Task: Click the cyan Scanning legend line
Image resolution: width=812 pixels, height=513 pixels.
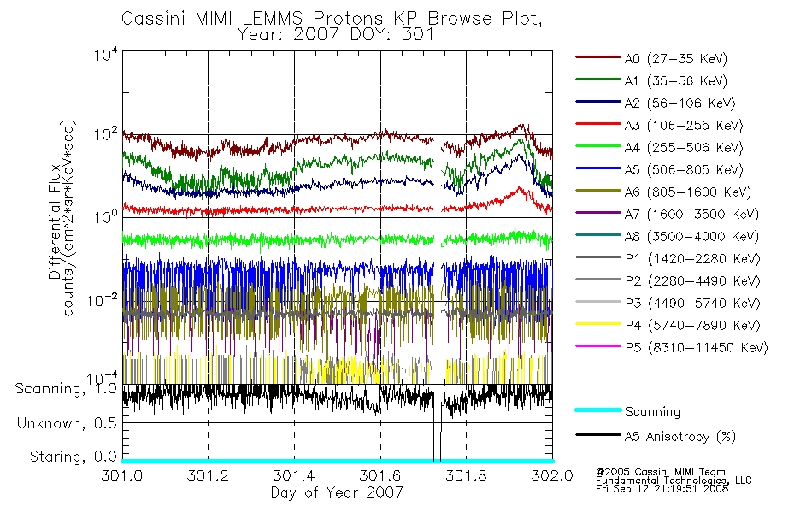Action: tap(597, 410)
